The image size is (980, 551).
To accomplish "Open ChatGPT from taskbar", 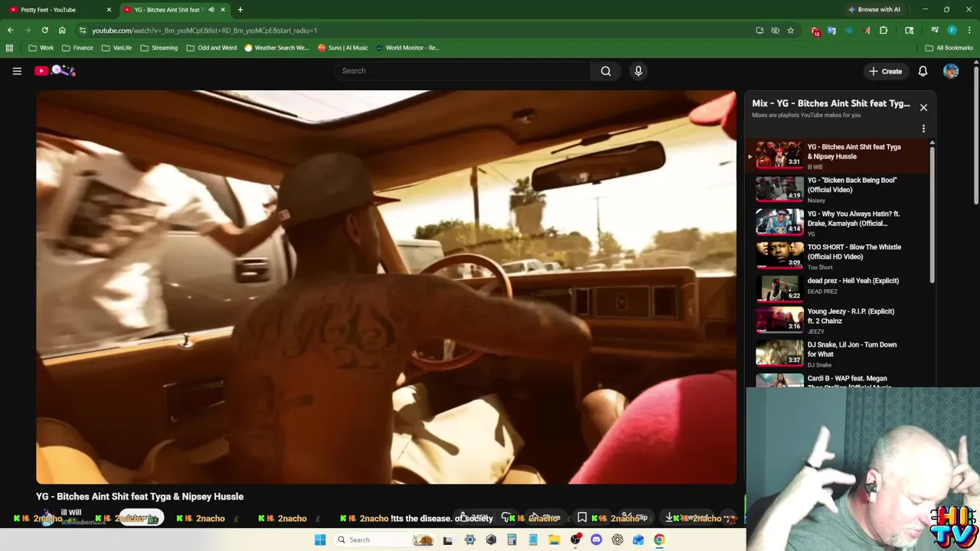I will [x=617, y=540].
